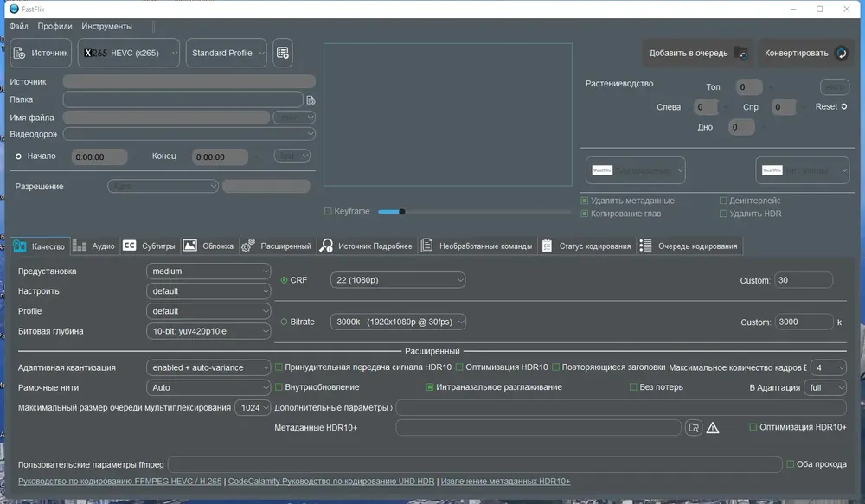Viewport: 865px width, 504px height.
Task: Enable the Оба прохода checkbox
Action: click(790, 464)
